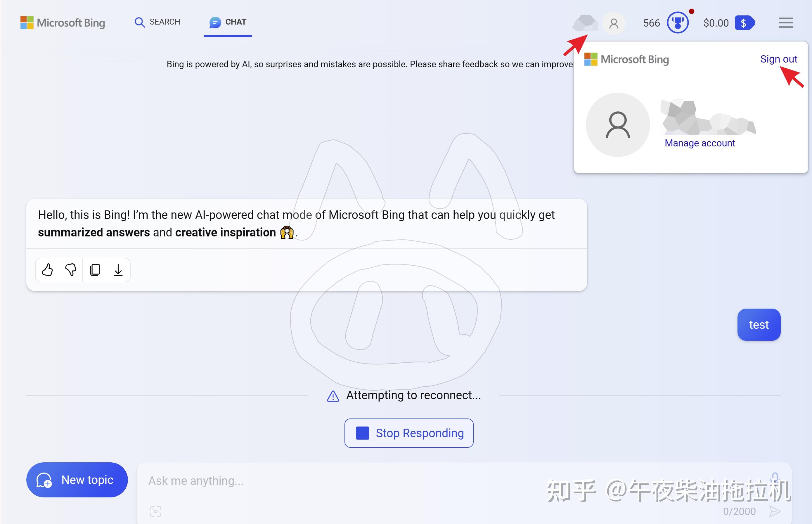Switch to the CHAT tab
This screenshot has width=812, height=524.
pyautogui.click(x=227, y=22)
